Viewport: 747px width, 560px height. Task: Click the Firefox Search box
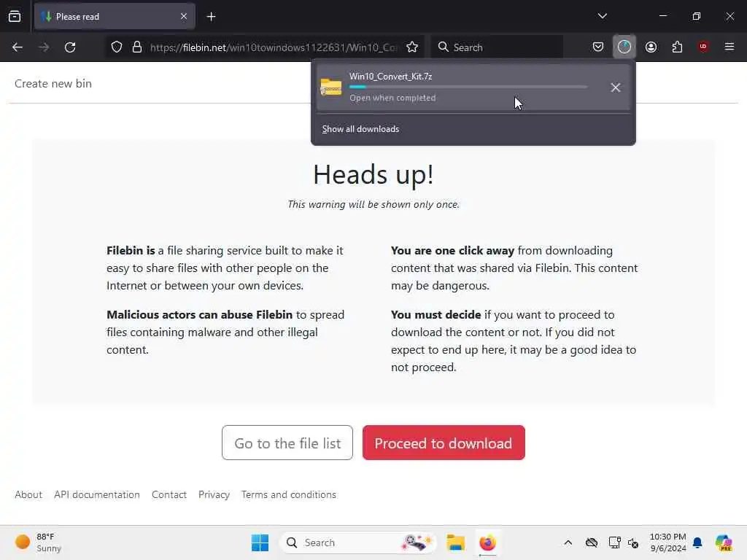click(497, 47)
